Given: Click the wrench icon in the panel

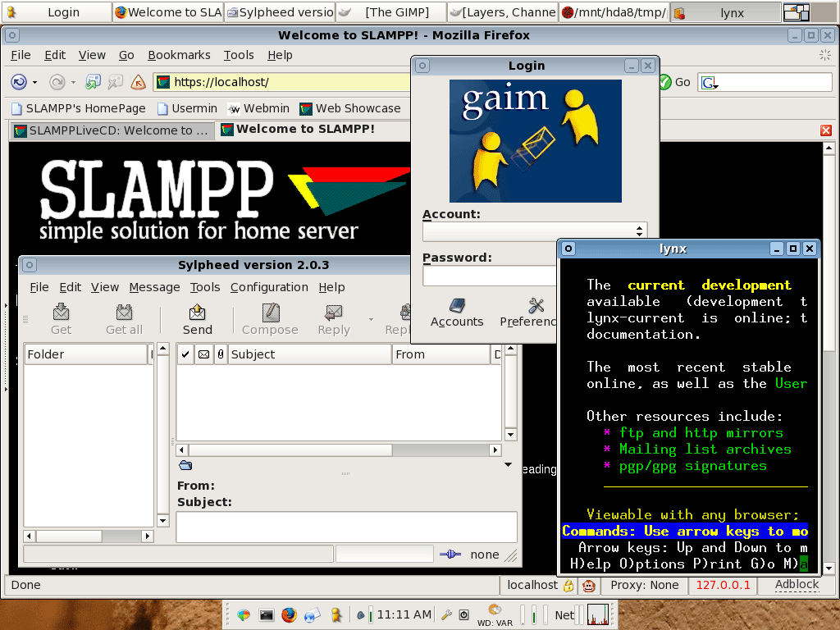Looking at the screenshot, I should pyautogui.click(x=446, y=615).
